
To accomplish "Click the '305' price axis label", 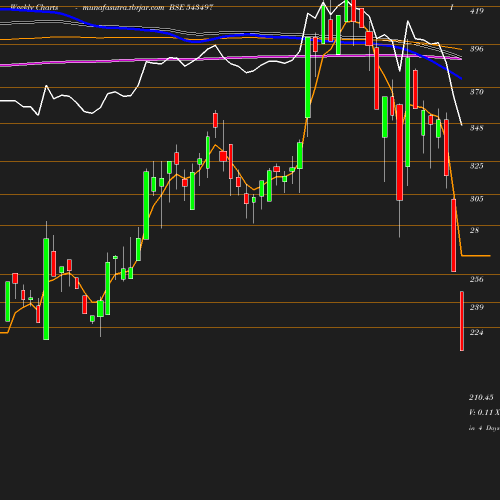I will click(x=477, y=199).
